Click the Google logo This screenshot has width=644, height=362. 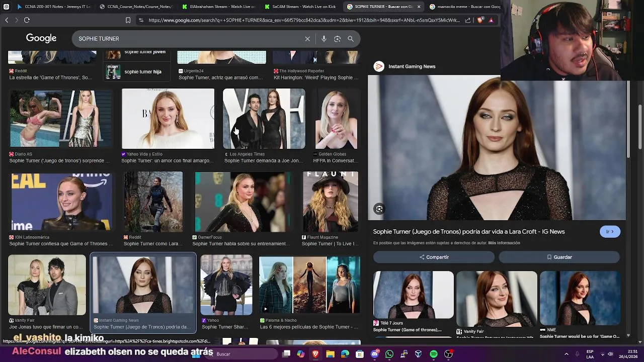(x=41, y=39)
